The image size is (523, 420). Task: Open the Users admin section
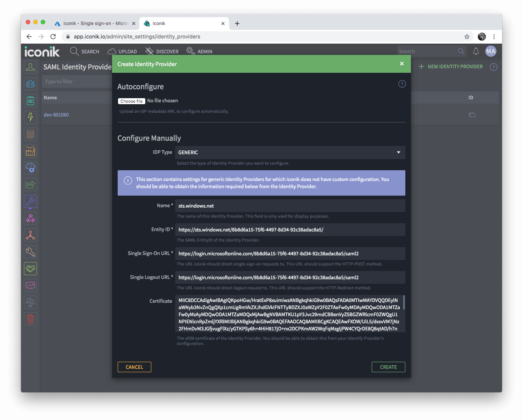[30, 66]
